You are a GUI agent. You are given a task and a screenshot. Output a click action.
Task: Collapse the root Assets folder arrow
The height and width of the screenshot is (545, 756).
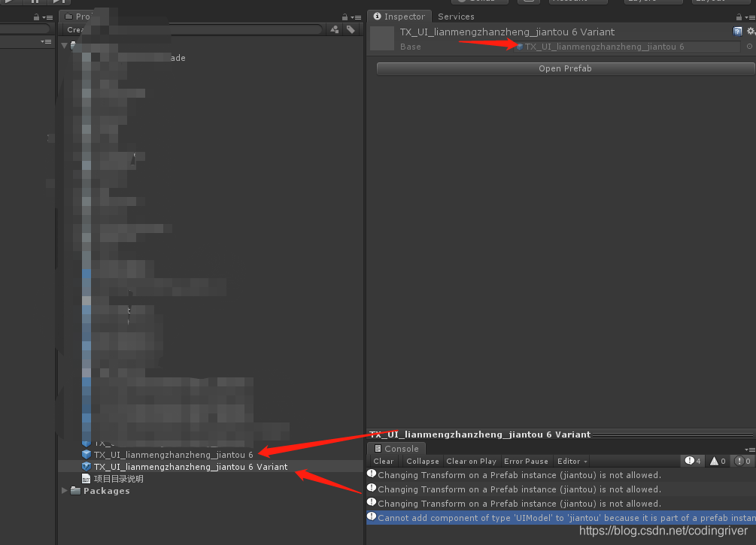[65, 45]
